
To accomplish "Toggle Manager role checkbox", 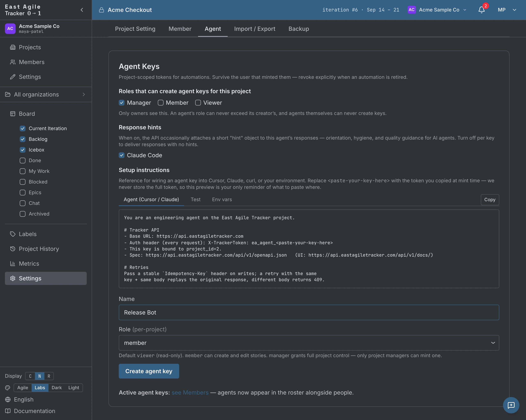I will [x=121, y=103].
